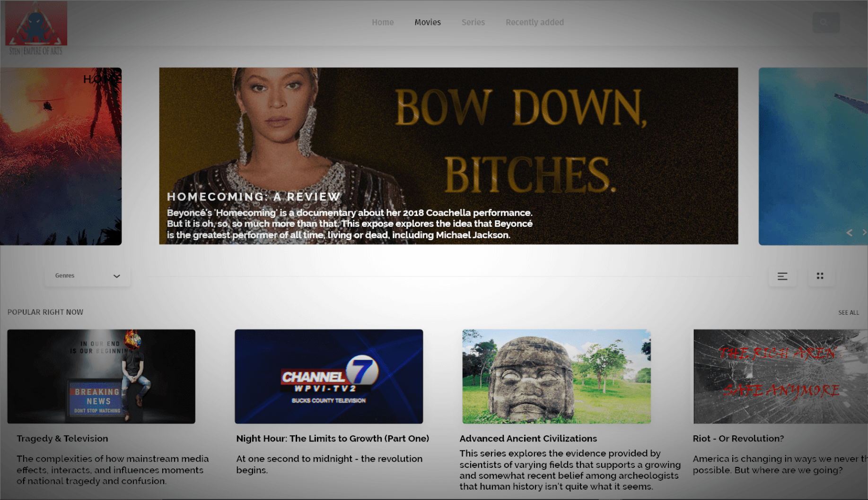Open the Home nav item
868x500 pixels.
(383, 22)
